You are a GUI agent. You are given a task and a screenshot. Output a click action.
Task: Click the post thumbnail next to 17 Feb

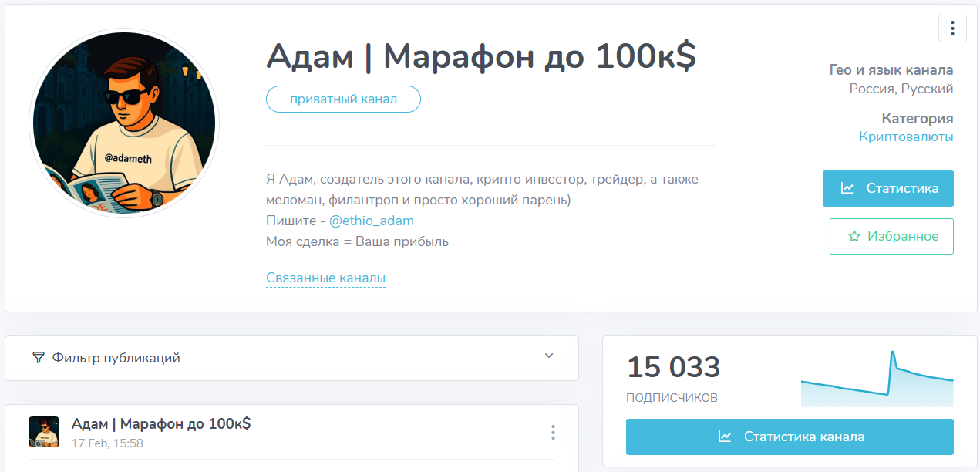[44, 432]
